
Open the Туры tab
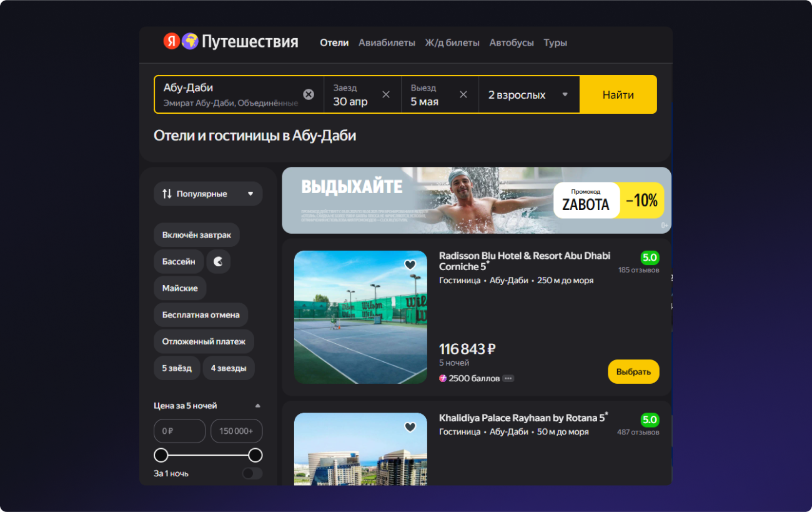pos(555,43)
